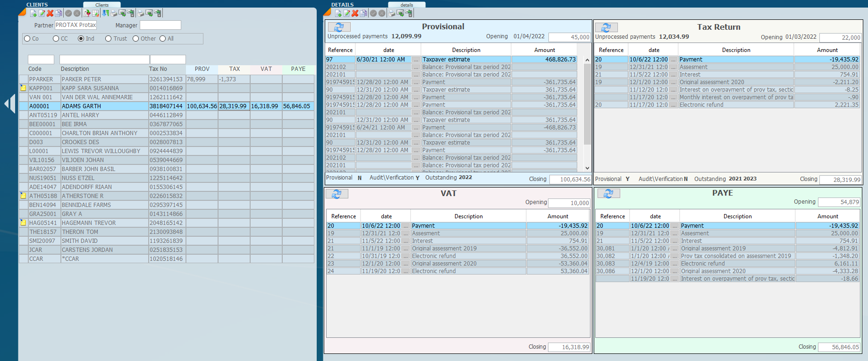Open the details tab
868x361 pixels.
[x=406, y=5]
